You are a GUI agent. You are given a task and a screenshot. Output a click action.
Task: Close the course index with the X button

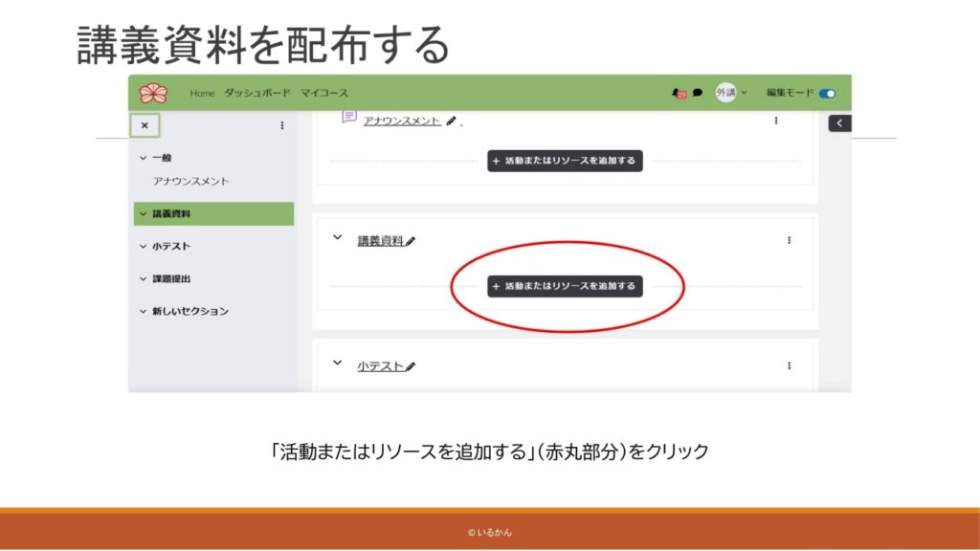click(x=145, y=125)
